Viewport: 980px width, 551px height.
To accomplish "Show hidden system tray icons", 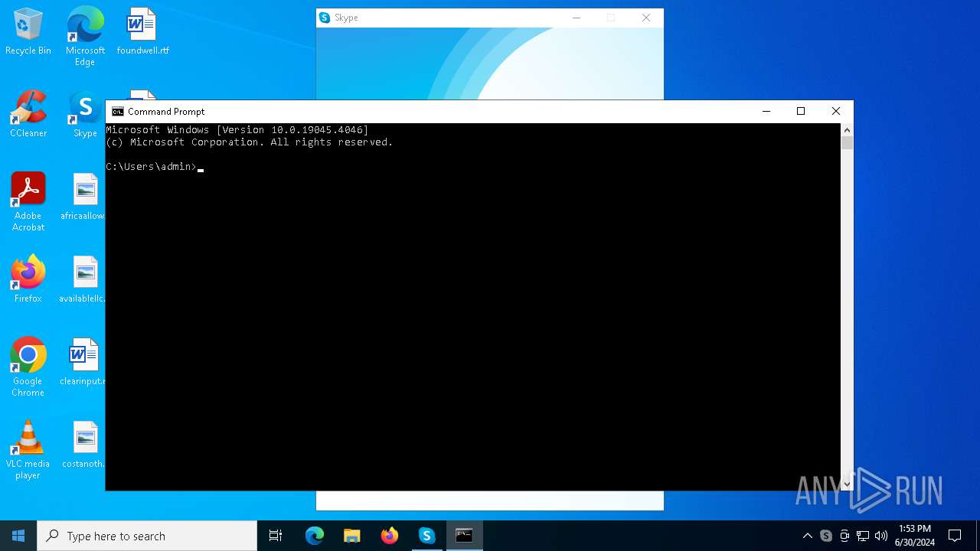I will point(808,536).
